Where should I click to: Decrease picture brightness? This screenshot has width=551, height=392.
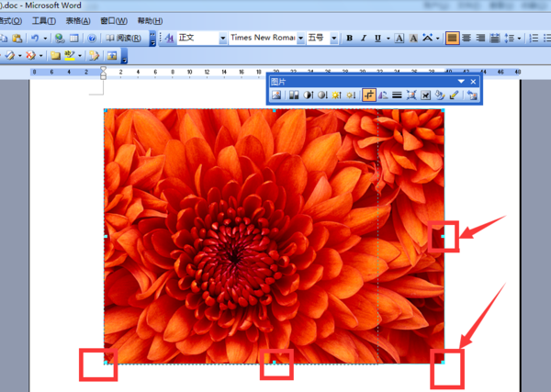(351, 95)
